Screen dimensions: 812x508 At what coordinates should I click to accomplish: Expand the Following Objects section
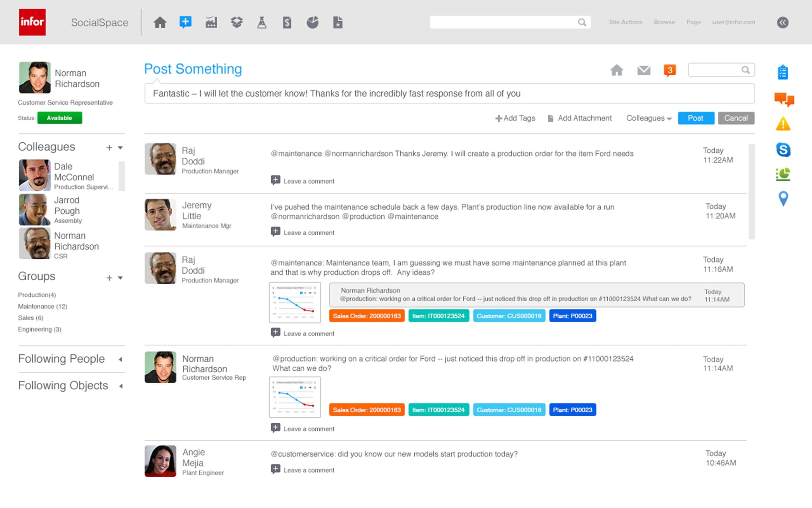point(71,386)
